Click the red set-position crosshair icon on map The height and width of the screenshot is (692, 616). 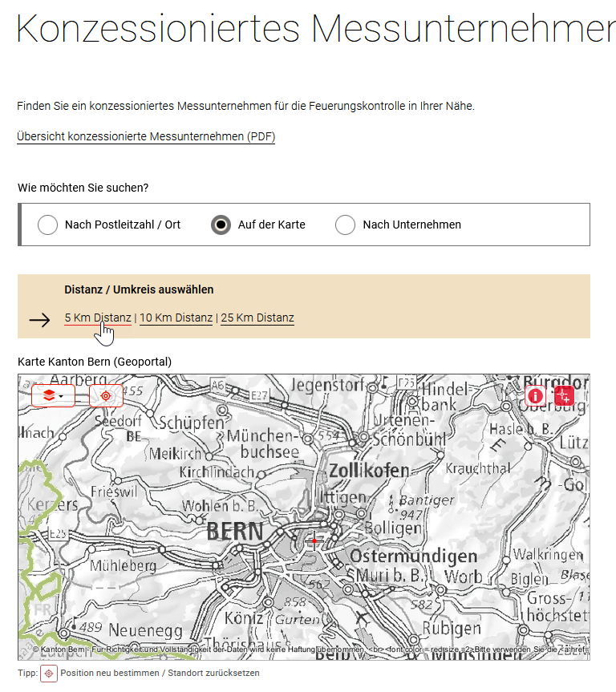coord(565,395)
